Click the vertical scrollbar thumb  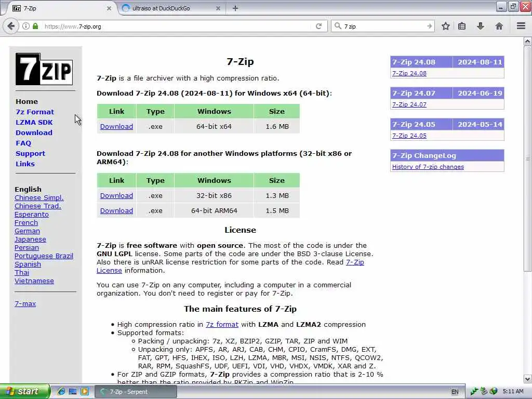click(x=527, y=159)
